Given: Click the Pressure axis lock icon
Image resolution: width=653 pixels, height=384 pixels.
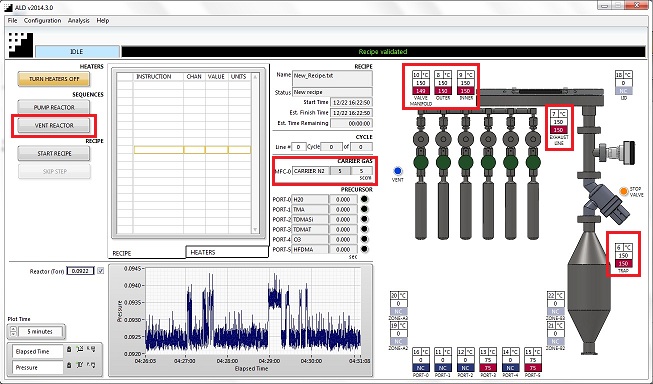Looking at the screenshot, I should (69, 366).
